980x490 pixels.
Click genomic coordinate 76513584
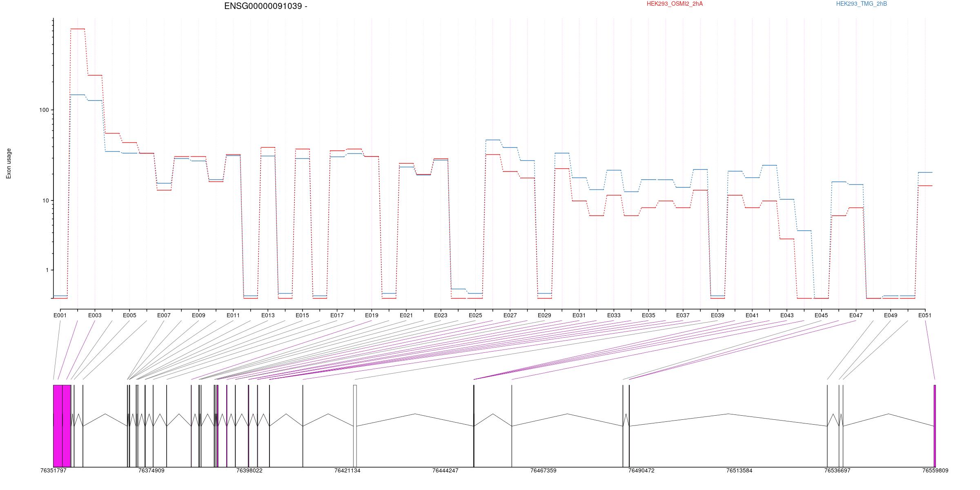(x=739, y=470)
